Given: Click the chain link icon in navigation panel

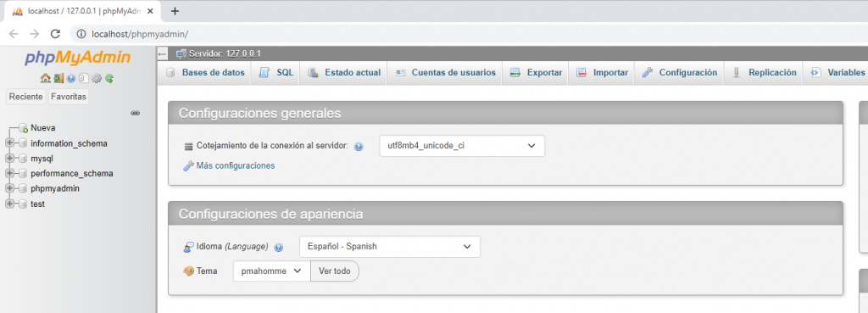Looking at the screenshot, I should 135,113.
